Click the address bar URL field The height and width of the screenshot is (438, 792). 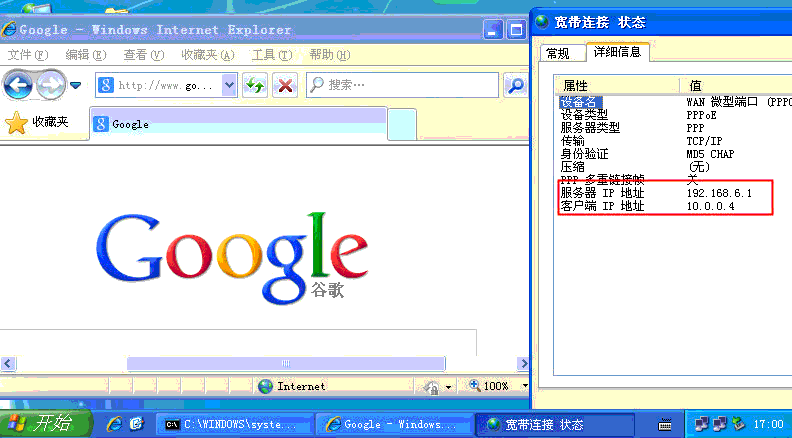pyautogui.click(x=165, y=85)
